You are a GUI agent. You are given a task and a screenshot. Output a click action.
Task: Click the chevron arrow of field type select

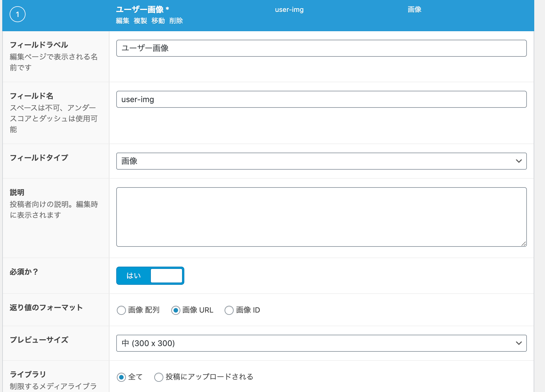coord(519,161)
